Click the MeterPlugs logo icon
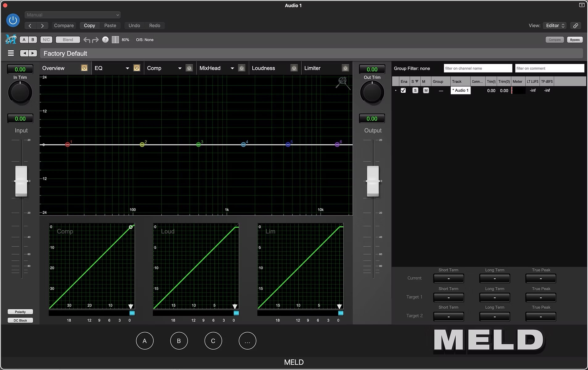 tap(11, 40)
